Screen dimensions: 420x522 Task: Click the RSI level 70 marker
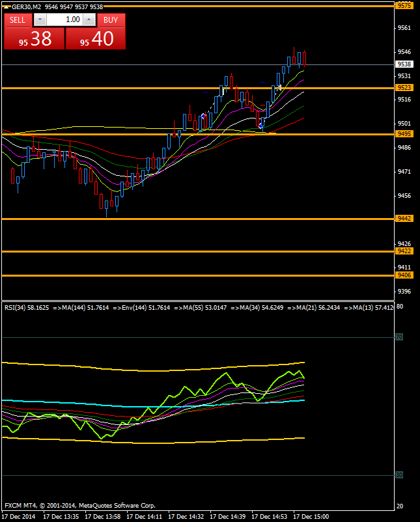[x=399, y=337]
